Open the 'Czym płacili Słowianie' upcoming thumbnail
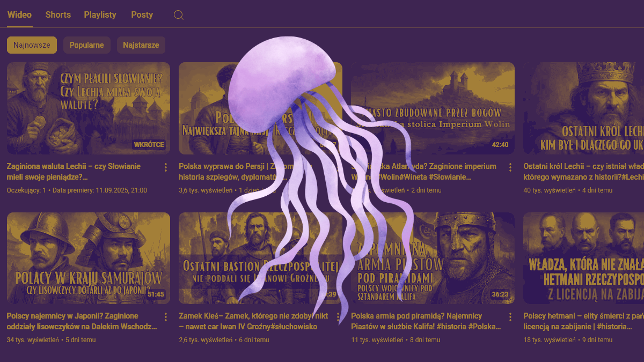 [x=88, y=108]
